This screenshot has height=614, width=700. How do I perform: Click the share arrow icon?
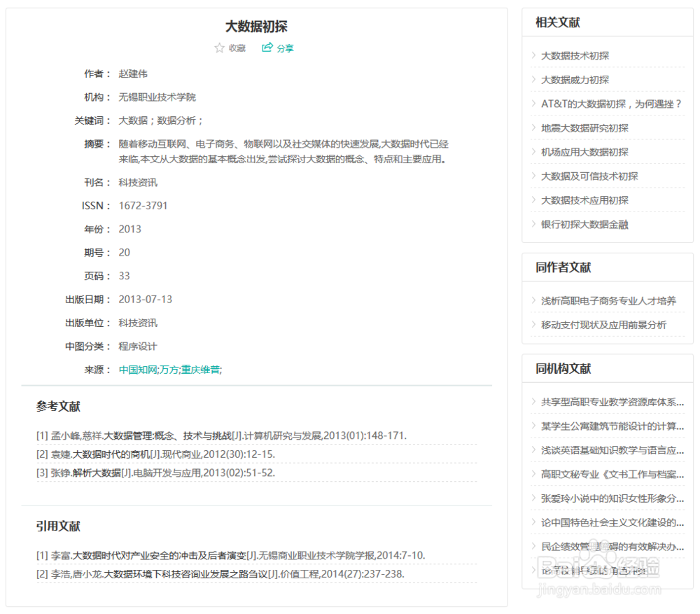coord(267,48)
